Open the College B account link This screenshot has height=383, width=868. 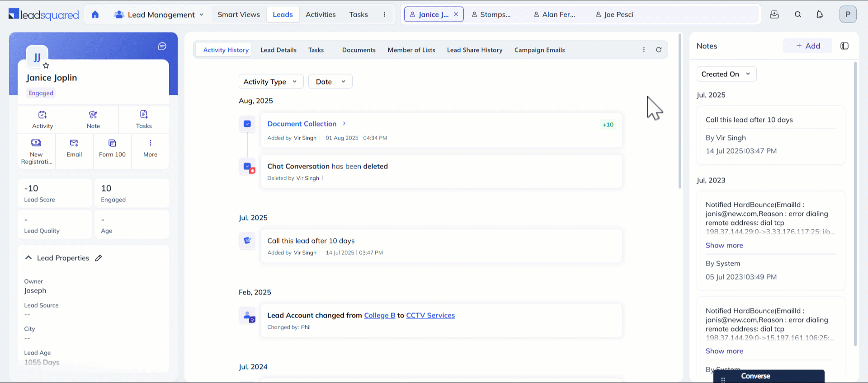point(380,315)
